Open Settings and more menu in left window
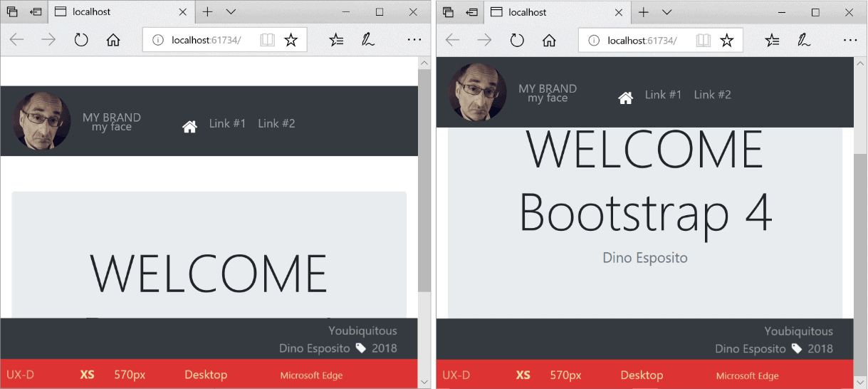Screen dimensions: 868x389 (x=414, y=40)
